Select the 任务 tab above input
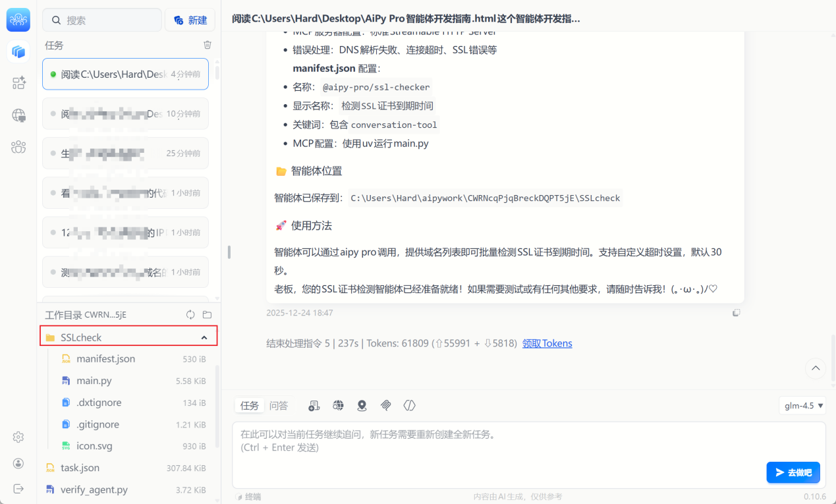 (250, 406)
